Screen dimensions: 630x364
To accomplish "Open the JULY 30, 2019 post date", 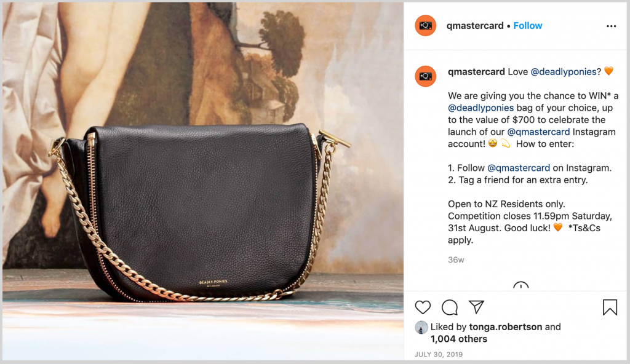I will coord(439,354).
